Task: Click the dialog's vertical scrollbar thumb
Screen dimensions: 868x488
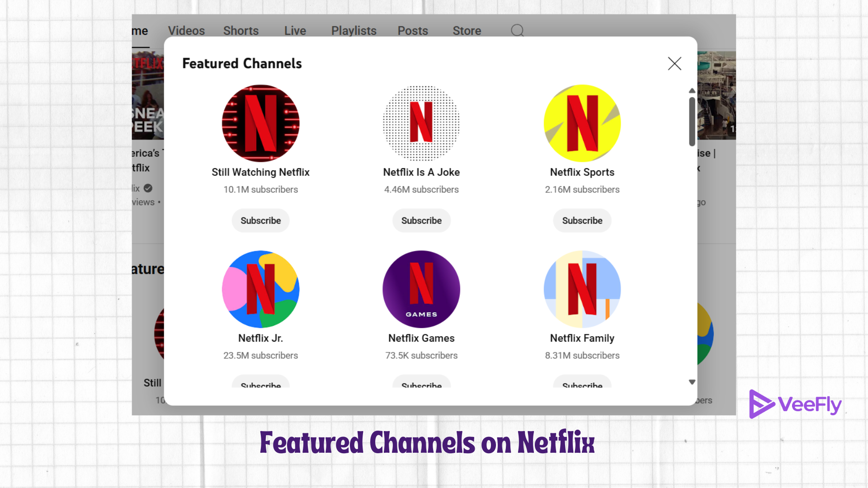Action: pos(692,121)
